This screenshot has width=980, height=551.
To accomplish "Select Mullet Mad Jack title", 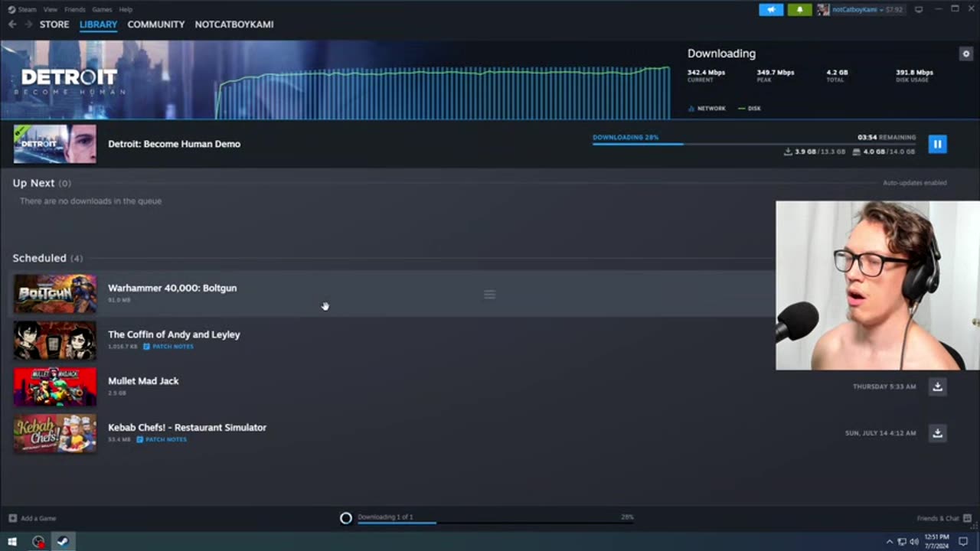I will [x=143, y=381].
